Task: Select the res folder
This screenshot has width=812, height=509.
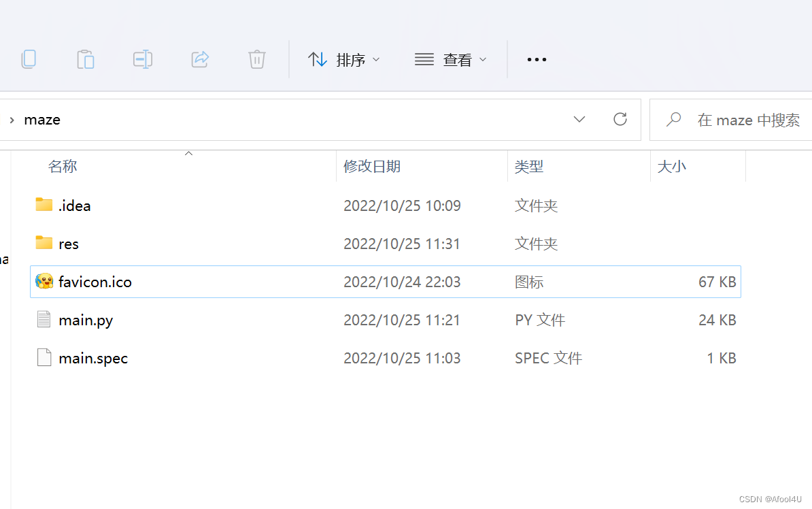Action: pos(69,244)
